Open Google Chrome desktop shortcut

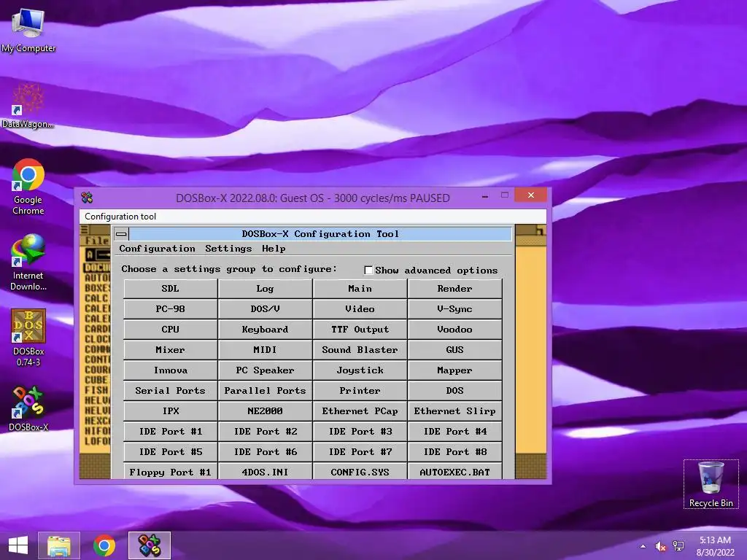(28, 187)
